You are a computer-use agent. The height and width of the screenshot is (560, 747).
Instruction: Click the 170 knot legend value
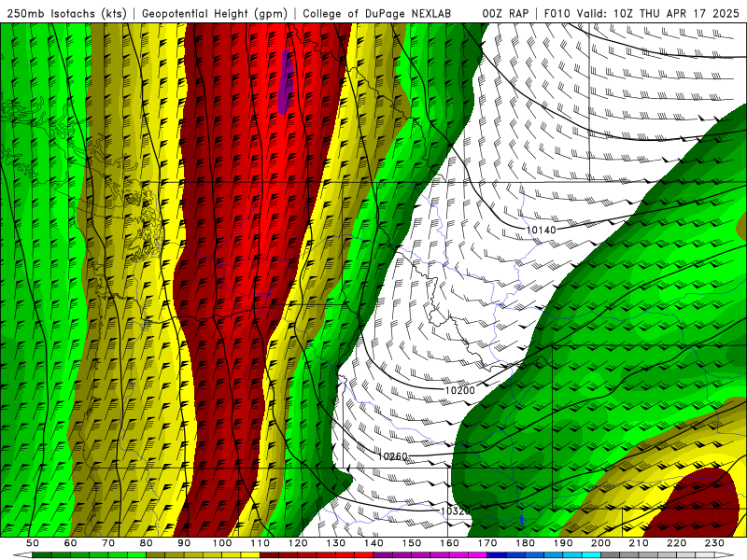click(487, 543)
